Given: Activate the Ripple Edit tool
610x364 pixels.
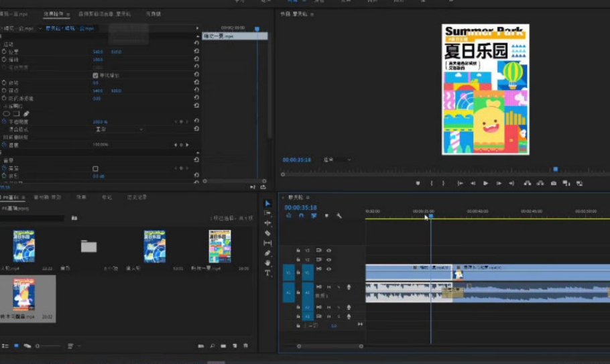Looking at the screenshot, I should 267,223.
